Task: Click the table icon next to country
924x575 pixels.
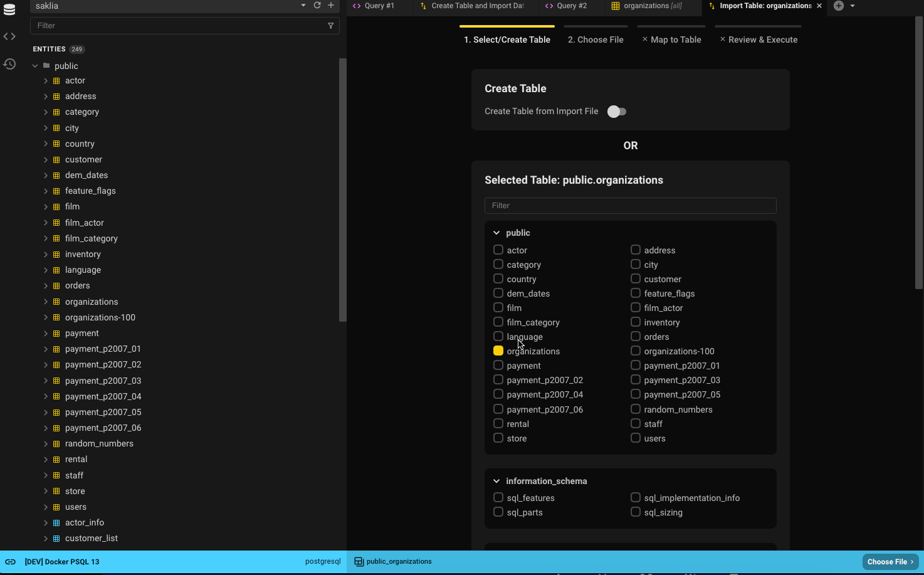Action: tap(56, 144)
